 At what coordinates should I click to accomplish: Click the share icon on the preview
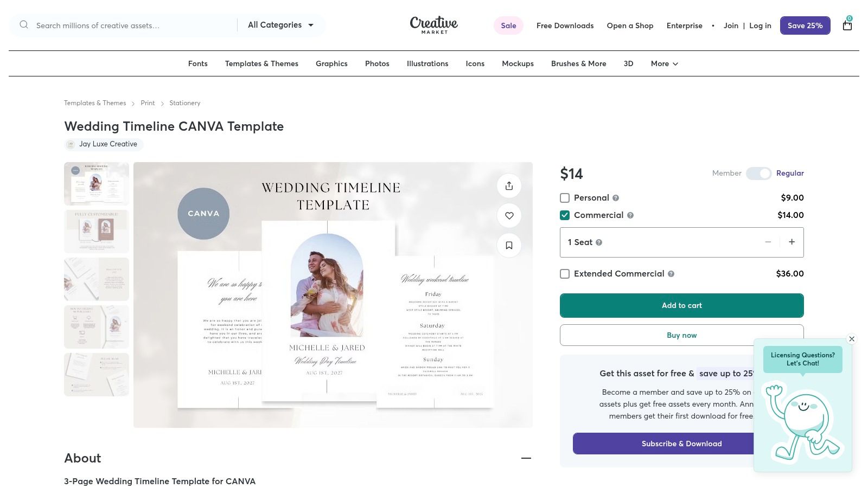[x=509, y=185]
